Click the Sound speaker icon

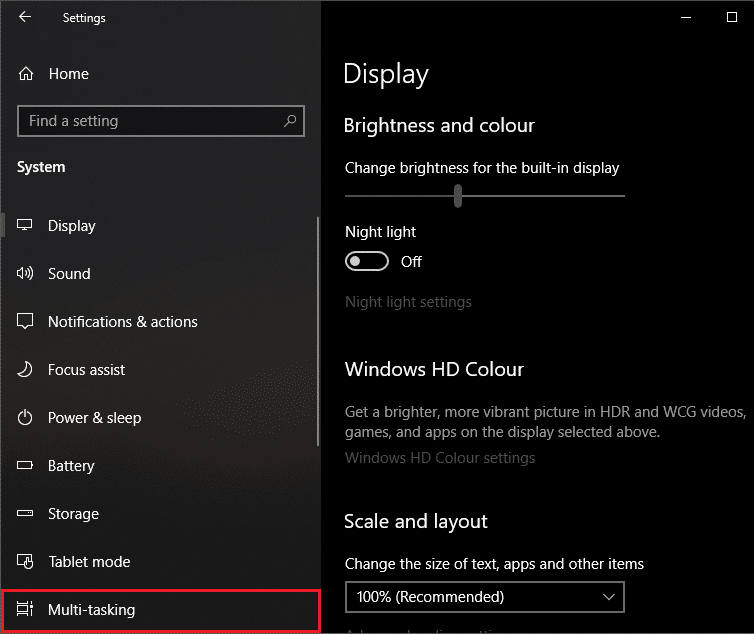click(x=26, y=274)
